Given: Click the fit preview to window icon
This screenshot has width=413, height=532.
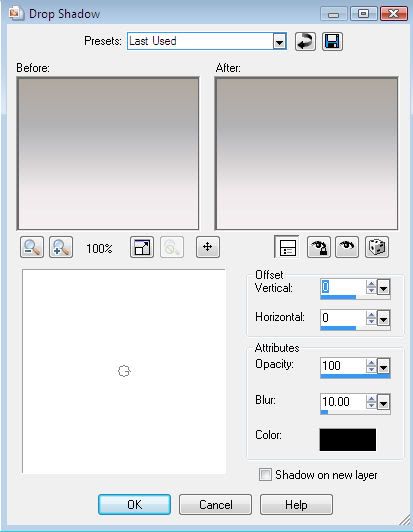Looking at the screenshot, I should coord(142,247).
